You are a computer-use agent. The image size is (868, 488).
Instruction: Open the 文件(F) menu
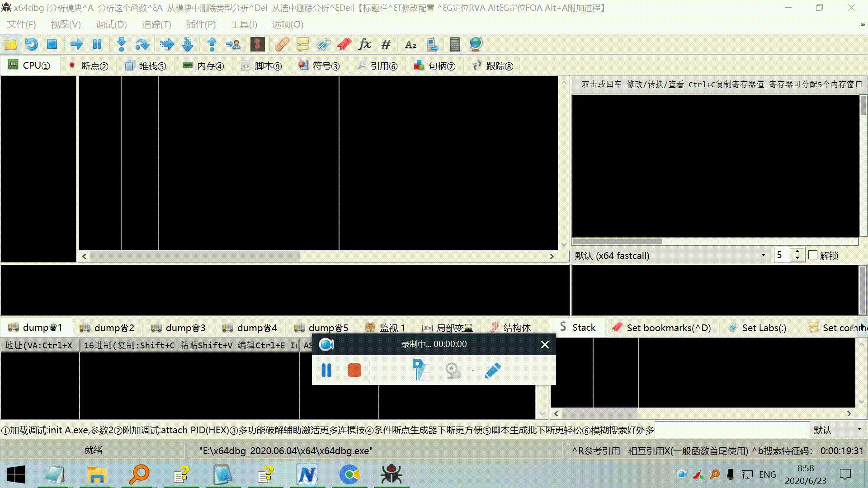[22, 24]
